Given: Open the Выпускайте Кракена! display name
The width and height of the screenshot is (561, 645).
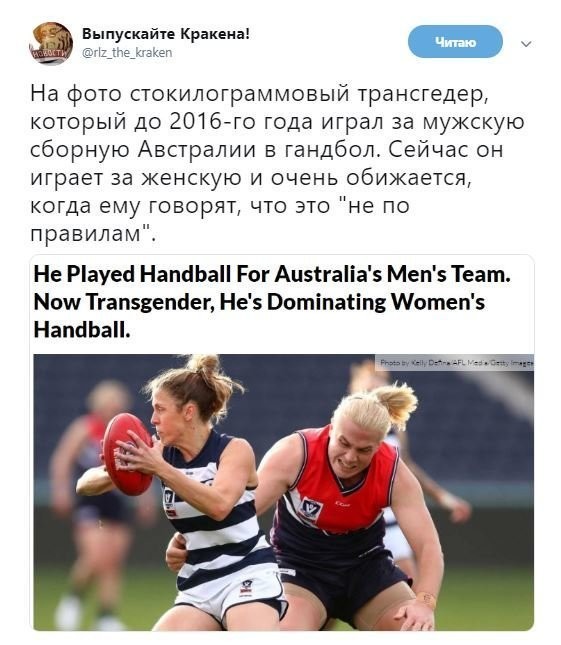Looking at the screenshot, I should pyautogui.click(x=166, y=33).
